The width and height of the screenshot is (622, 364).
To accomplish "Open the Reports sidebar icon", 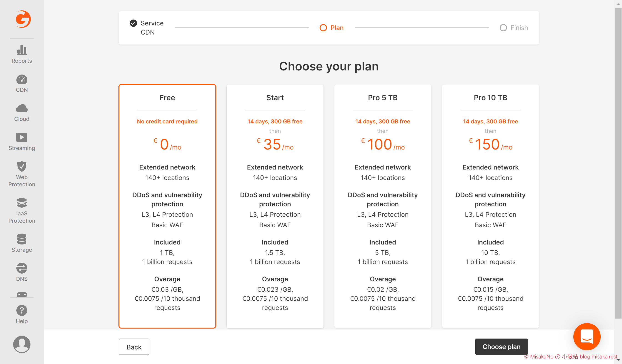I will [22, 50].
